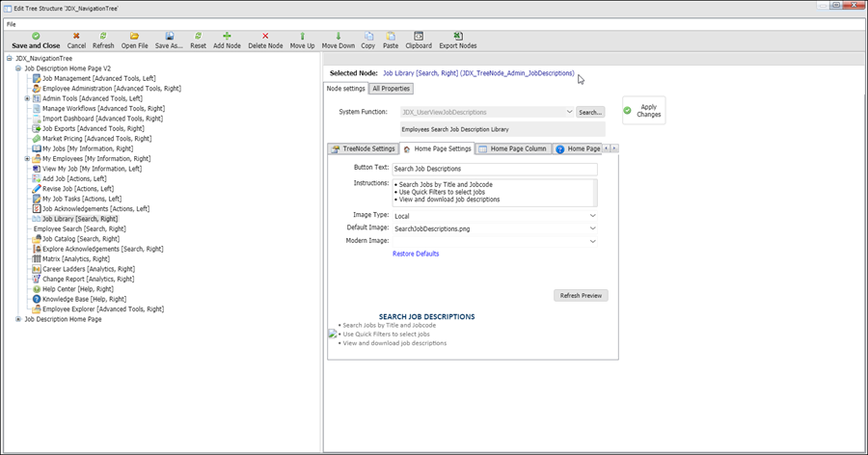Click the Move Up arrow icon
Screen dimensions: 868x455
click(302, 36)
